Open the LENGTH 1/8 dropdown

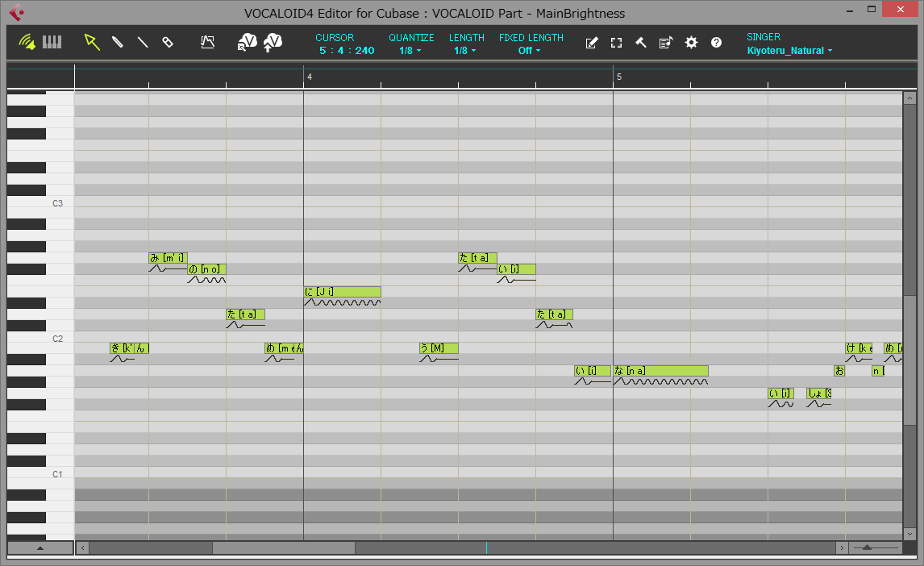pyautogui.click(x=465, y=51)
